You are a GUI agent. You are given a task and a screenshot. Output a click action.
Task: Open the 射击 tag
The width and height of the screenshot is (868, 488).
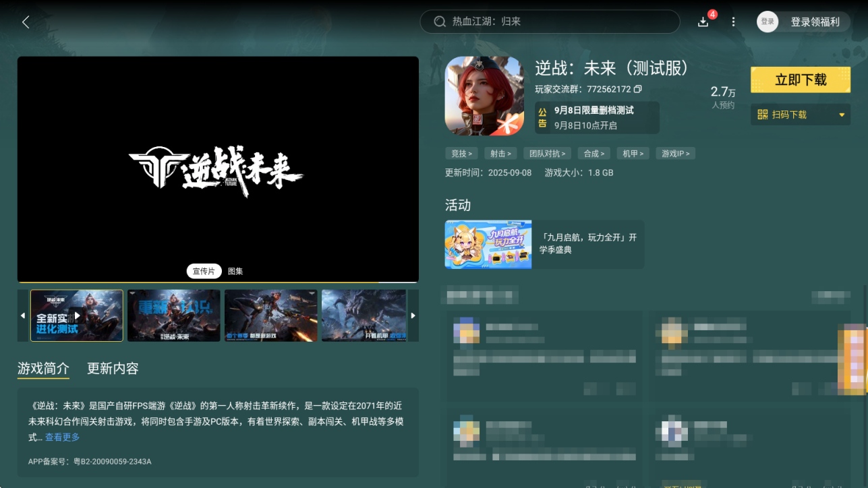pos(501,154)
